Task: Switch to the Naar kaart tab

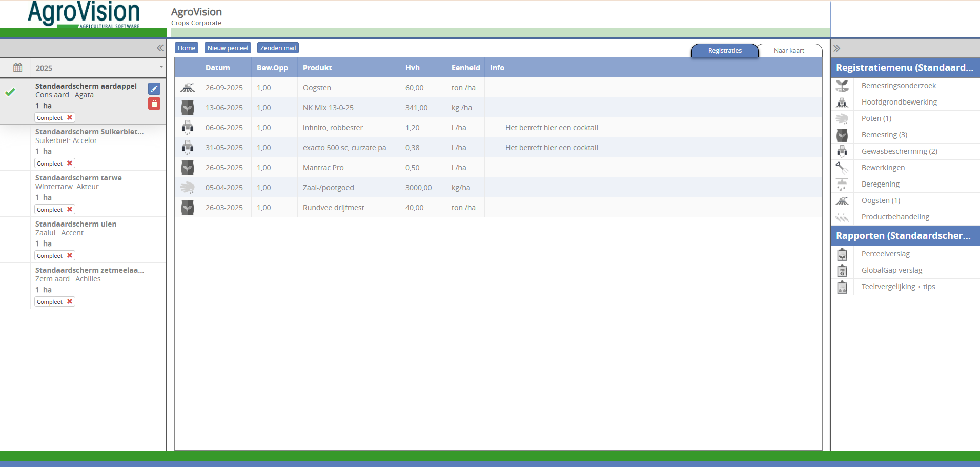Action: pos(788,50)
